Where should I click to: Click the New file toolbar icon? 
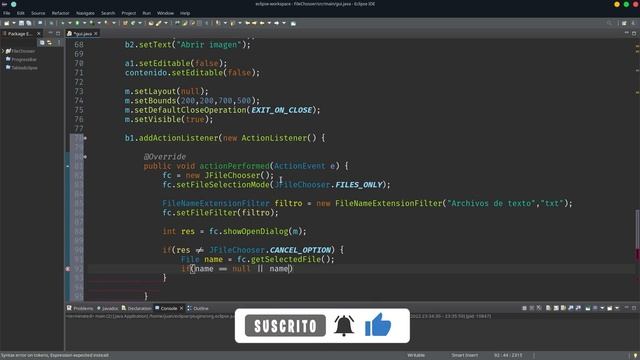tap(6, 23)
